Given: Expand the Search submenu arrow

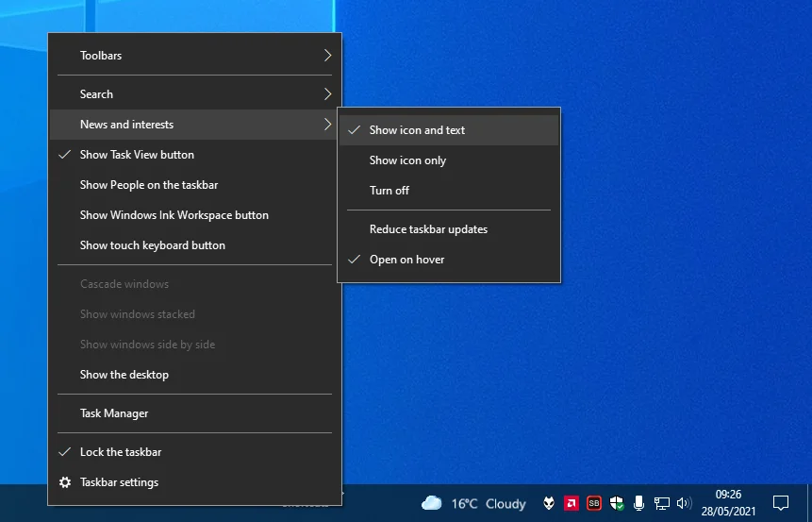Looking at the screenshot, I should coord(327,94).
